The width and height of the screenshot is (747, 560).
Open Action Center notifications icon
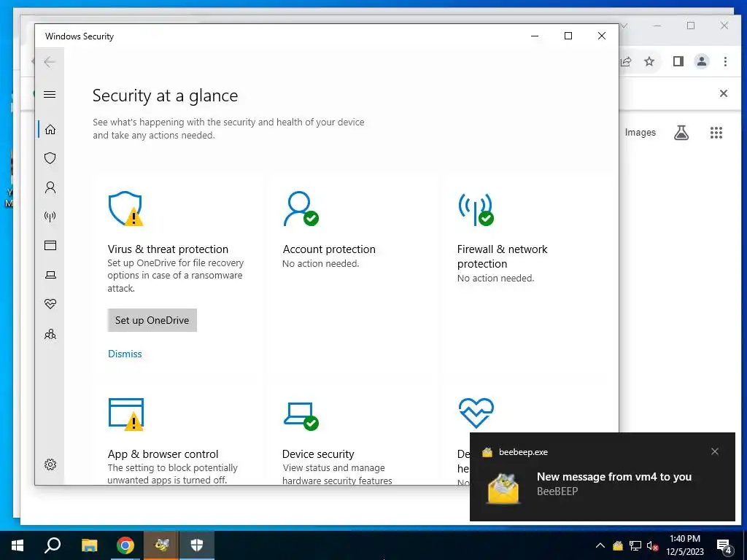coord(724,546)
